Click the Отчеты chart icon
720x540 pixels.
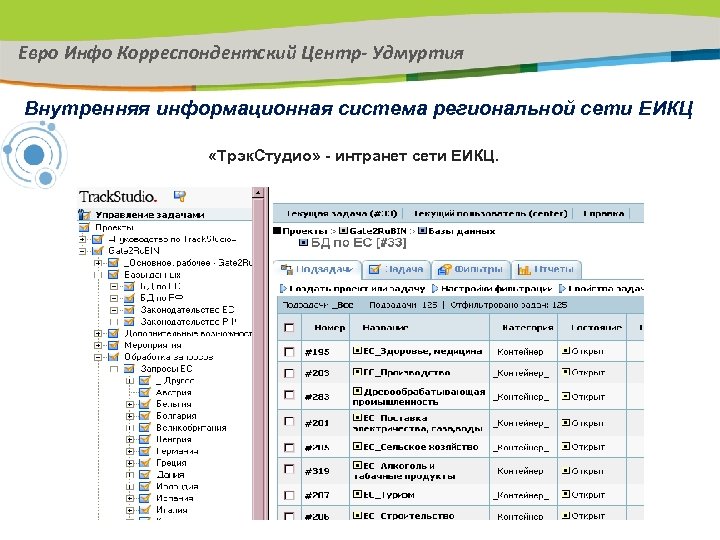point(524,270)
